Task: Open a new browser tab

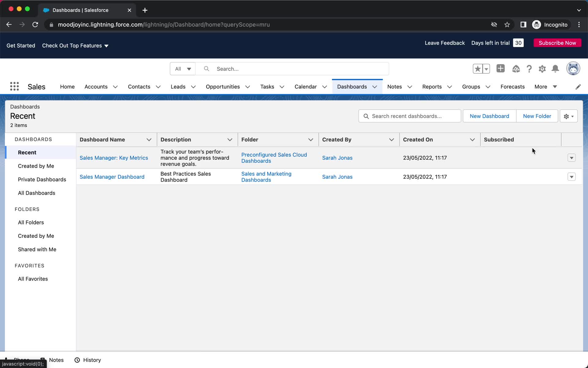Action: click(x=145, y=10)
